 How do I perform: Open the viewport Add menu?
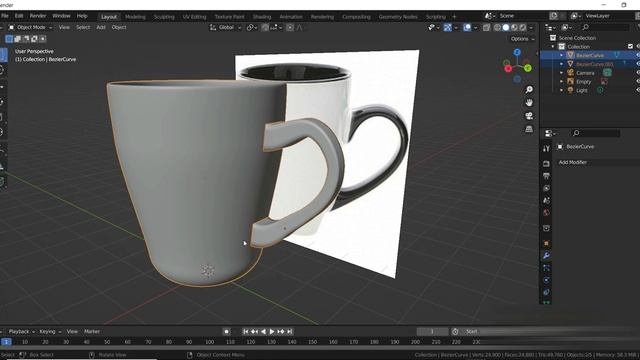(x=101, y=27)
